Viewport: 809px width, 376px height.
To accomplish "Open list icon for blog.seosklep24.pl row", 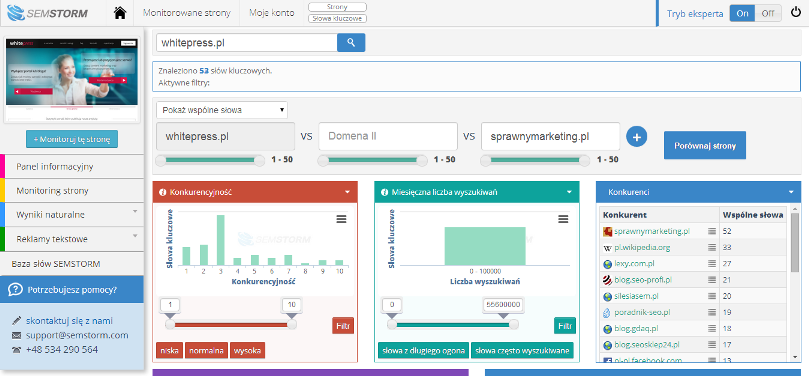I will pyautogui.click(x=712, y=345).
